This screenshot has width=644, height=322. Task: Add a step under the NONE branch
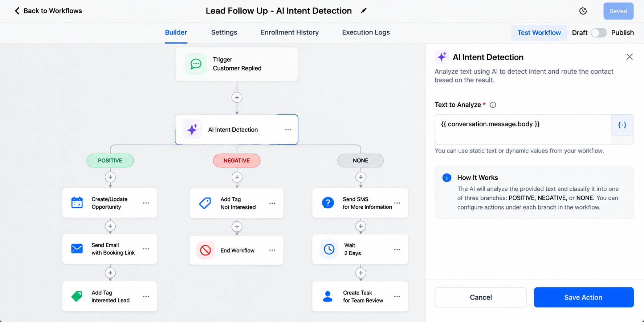pos(361,177)
